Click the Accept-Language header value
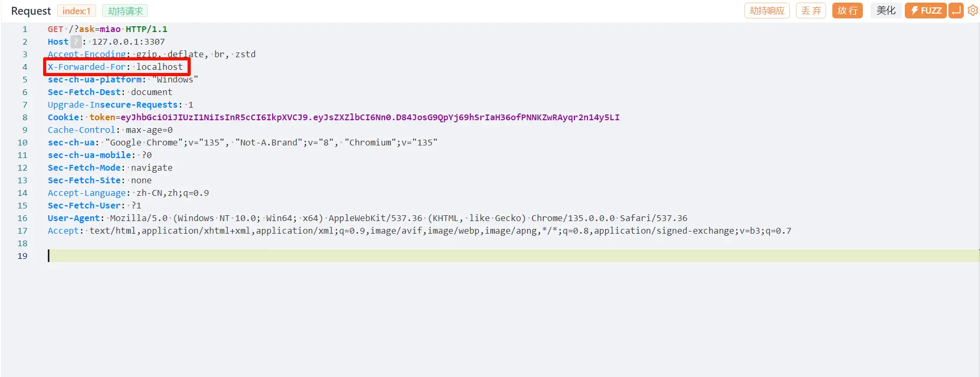This screenshot has height=377, width=980. (172, 193)
